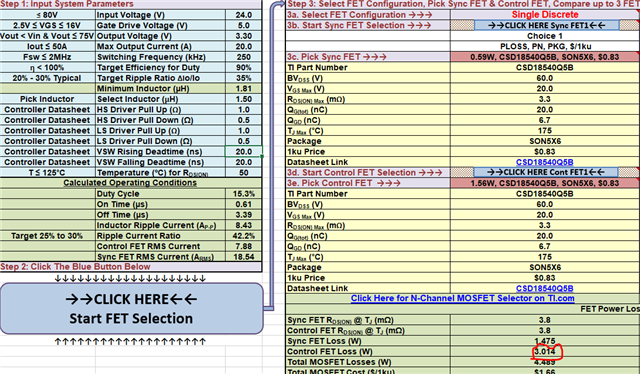Select the Temperature for RDS(ON) value 50
The width and height of the screenshot is (640, 374).
pos(244,173)
